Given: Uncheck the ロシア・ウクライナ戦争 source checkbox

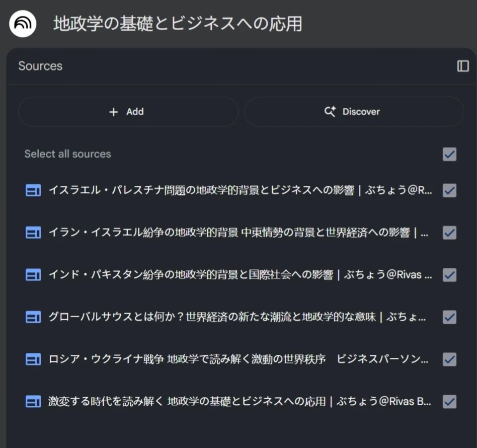Looking at the screenshot, I should [x=450, y=359].
